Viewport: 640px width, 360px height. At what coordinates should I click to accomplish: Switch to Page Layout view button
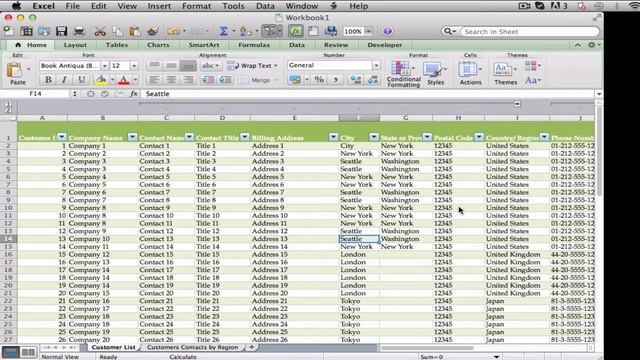point(28,352)
